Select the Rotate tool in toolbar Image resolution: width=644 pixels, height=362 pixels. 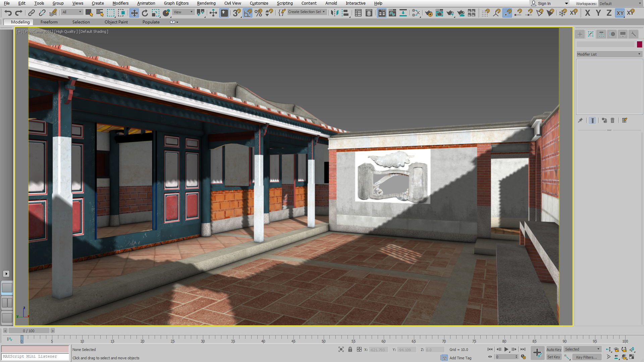pos(145,13)
